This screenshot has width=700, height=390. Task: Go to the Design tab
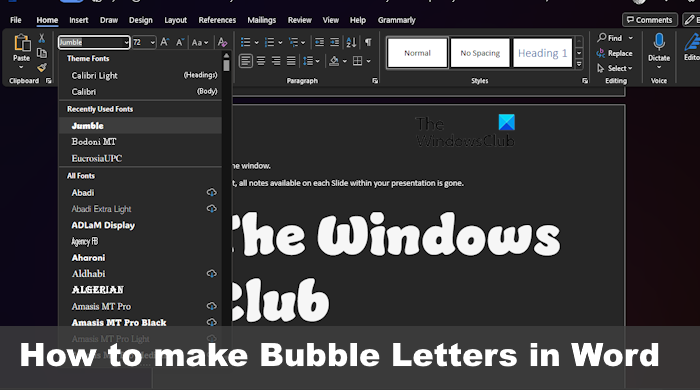[x=141, y=20]
